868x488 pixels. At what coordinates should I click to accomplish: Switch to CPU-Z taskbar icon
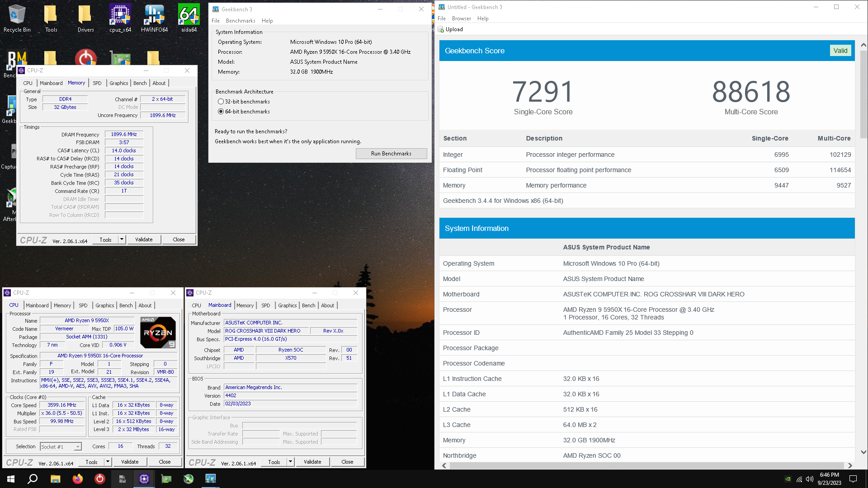pos(144,479)
